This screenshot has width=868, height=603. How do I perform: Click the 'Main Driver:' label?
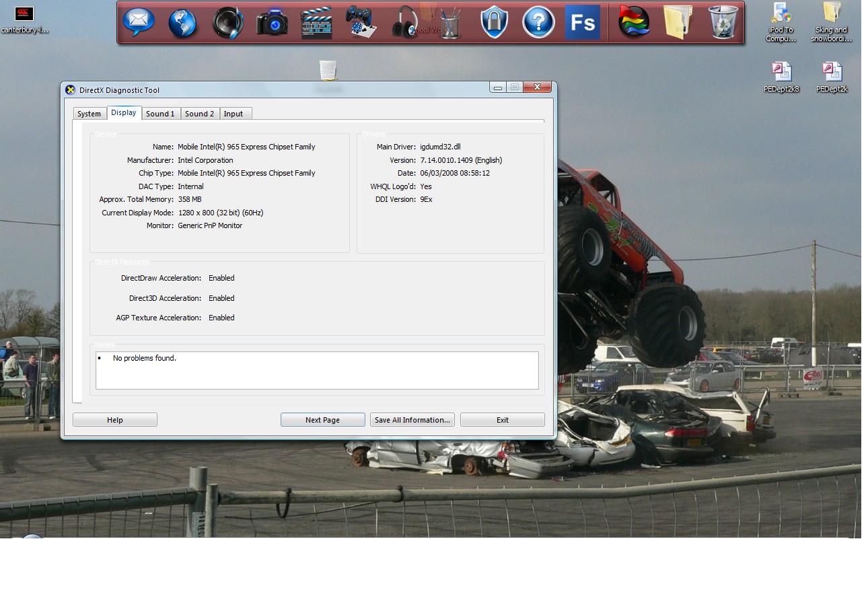pos(396,147)
